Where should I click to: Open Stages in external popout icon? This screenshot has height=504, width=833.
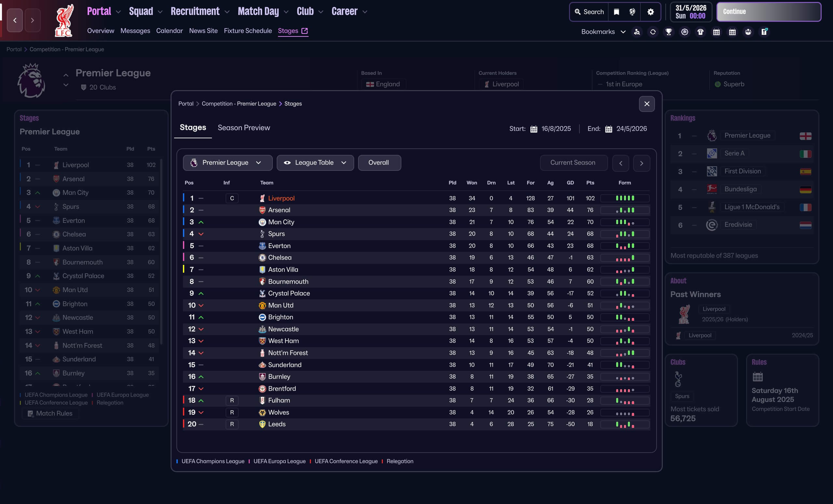[305, 31]
